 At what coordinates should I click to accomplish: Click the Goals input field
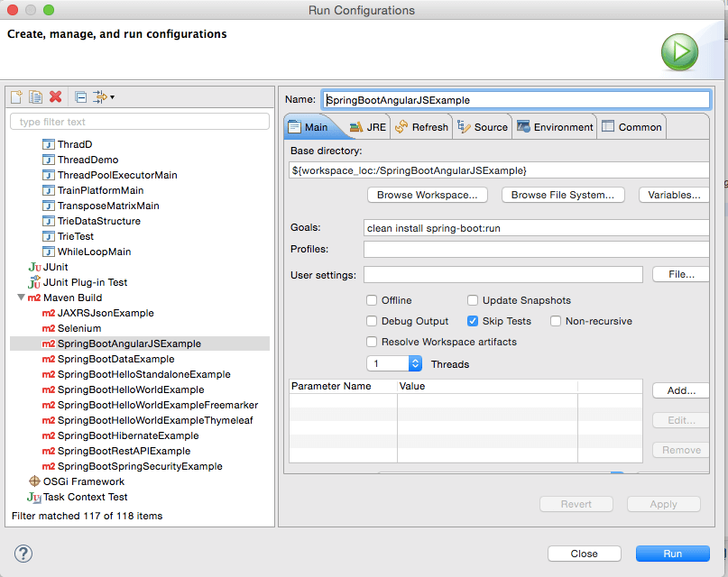pyautogui.click(x=534, y=228)
